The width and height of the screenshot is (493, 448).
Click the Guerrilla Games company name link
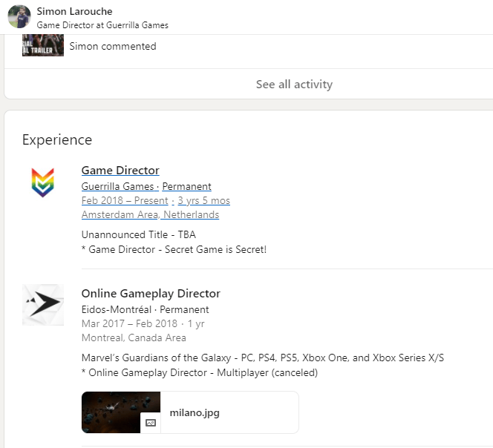coord(118,187)
